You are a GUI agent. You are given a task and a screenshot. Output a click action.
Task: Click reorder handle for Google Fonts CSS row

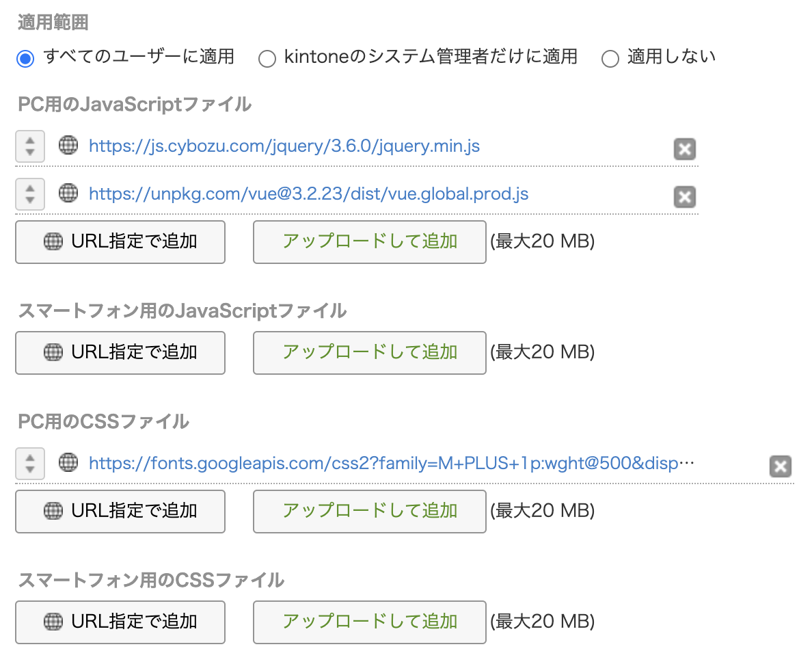point(30,464)
